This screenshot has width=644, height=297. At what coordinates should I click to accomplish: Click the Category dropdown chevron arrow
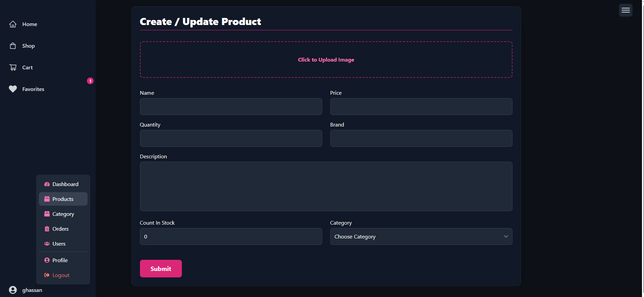pos(506,236)
